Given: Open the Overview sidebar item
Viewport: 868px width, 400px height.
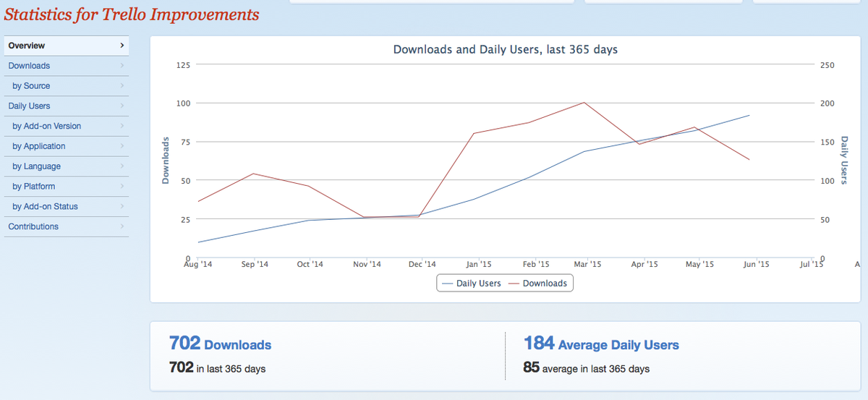Looking at the screenshot, I should tap(66, 46).
